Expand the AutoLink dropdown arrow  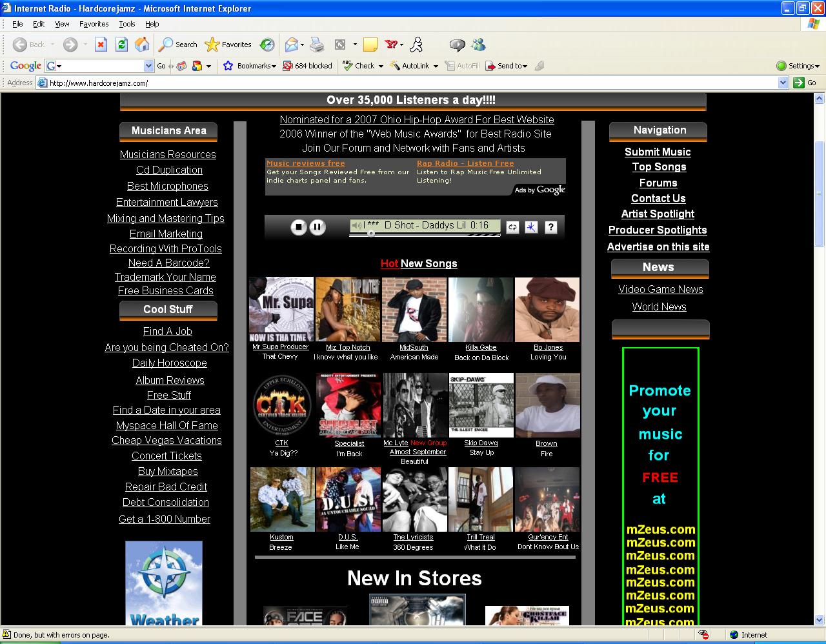pos(436,66)
